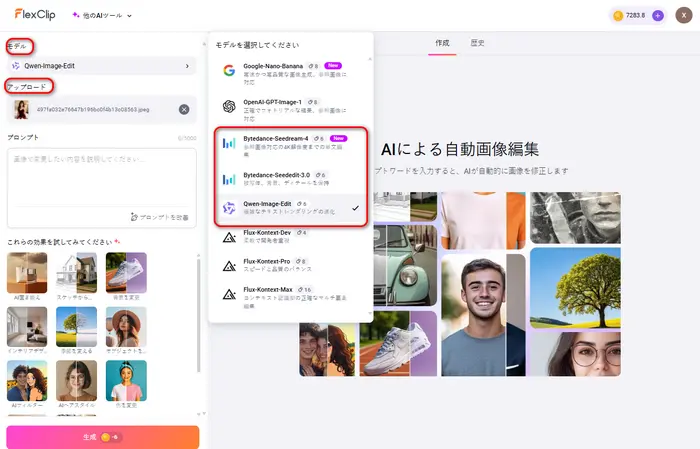Click the effects list vertical scrollbar
Screen dimensions: 700x449
199,314
